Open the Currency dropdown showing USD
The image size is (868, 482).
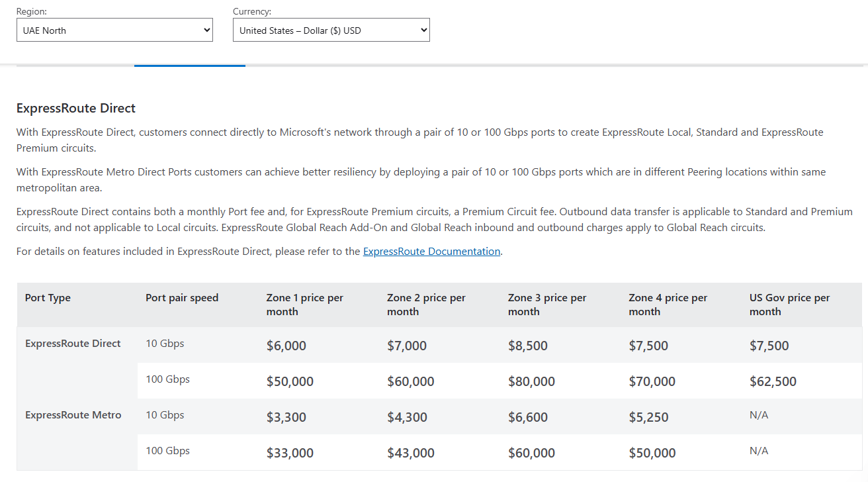(x=331, y=30)
